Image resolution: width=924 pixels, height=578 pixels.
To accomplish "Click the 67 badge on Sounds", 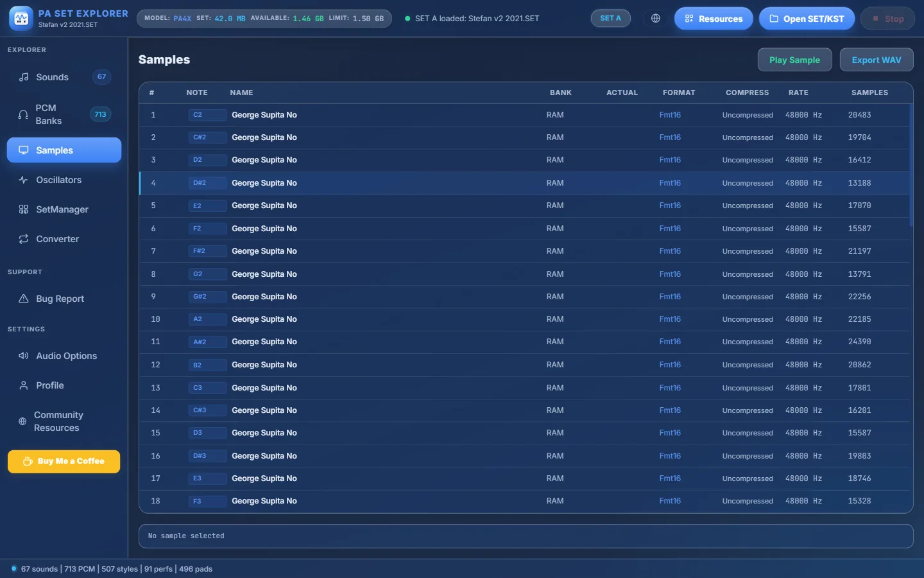I will coord(101,77).
